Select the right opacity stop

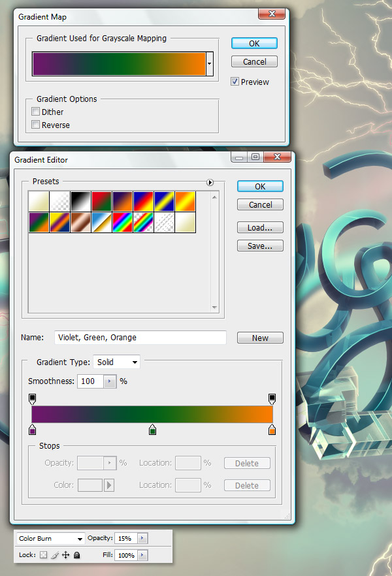272,399
